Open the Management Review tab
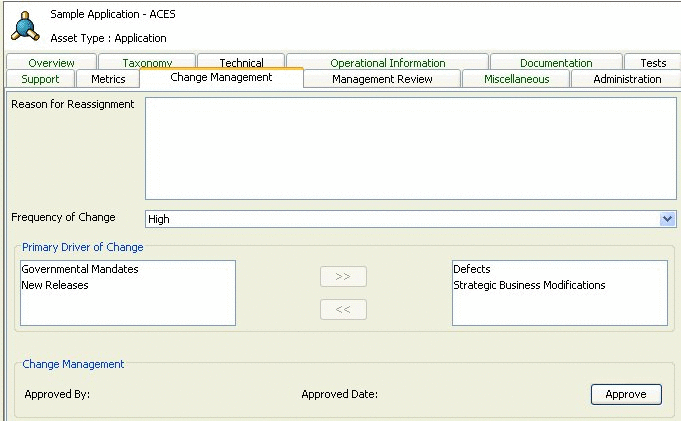This screenshot has width=681, height=421. (382, 79)
